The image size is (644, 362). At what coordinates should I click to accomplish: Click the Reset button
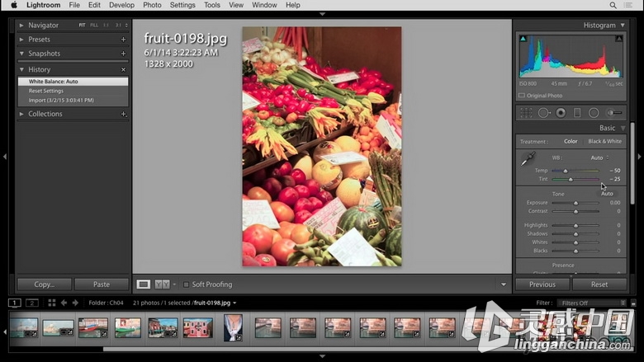599,284
